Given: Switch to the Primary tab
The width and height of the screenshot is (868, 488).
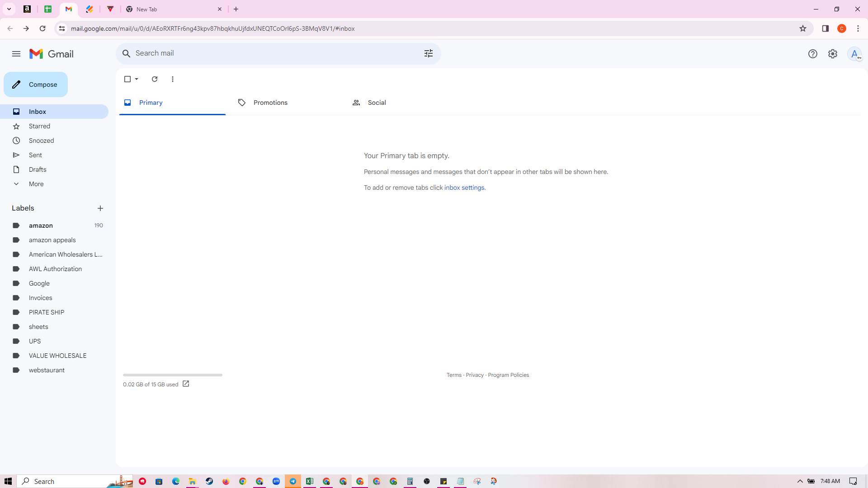Looking at the screenshot, I should tap(172, 103).
